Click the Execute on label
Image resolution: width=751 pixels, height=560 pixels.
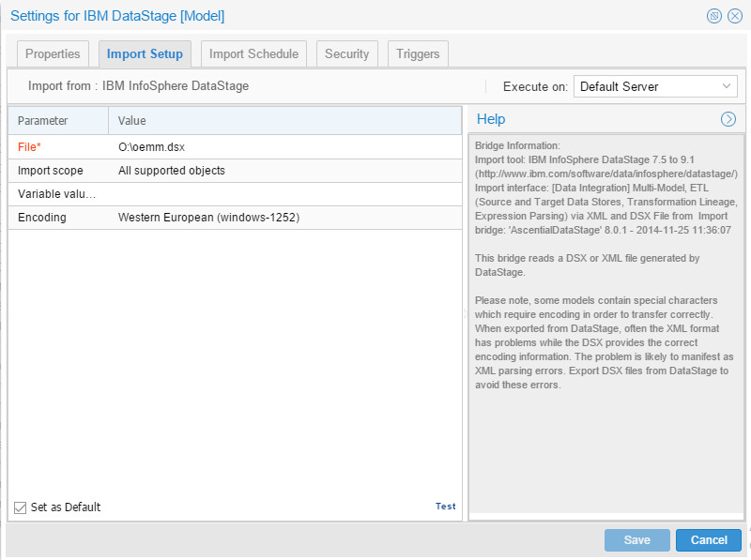point(535,86)
